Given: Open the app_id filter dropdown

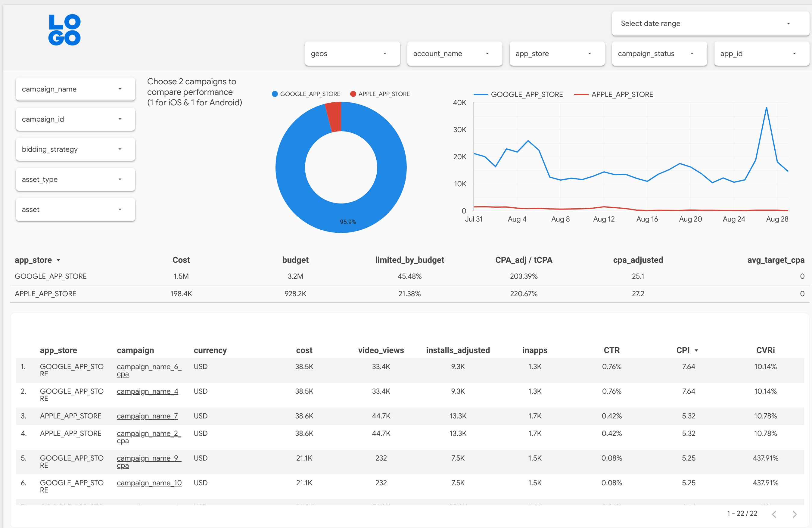Looking at the screenshot, I should tap(761, 54).
